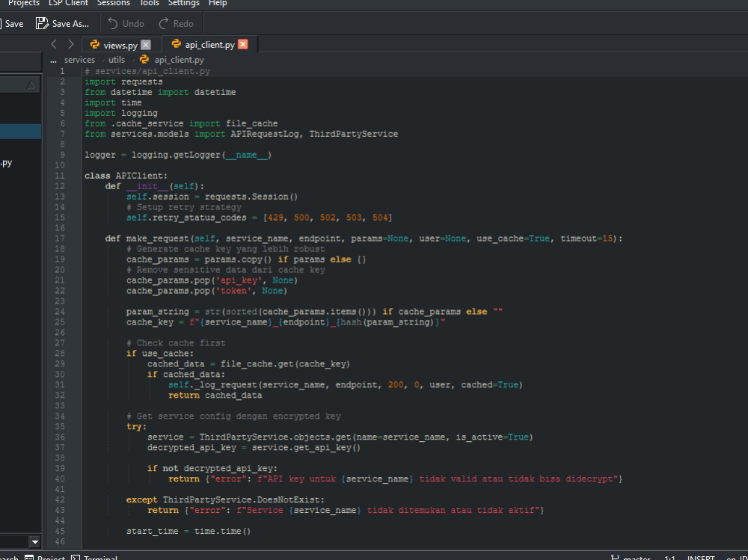
Task: Click the Redo toolbar button
Action: [176, 23]
